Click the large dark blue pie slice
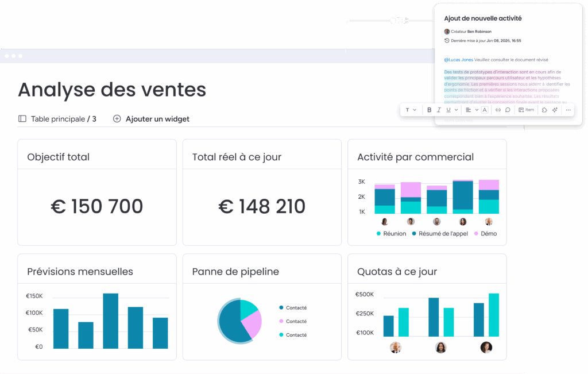Image resolution: width=588 pixels, height=374 pixels. click(x=230, y=323)
